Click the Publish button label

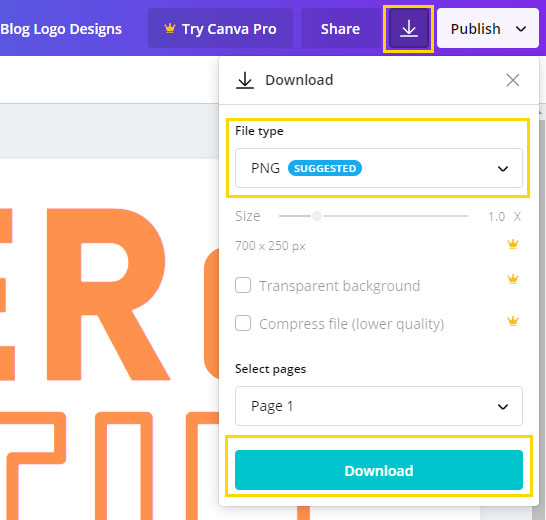(x=475, y=29)
